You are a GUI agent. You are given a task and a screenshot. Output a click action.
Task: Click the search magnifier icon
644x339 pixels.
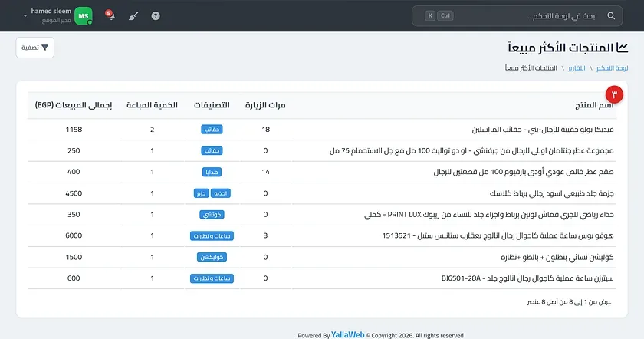[x=611, y=15]
